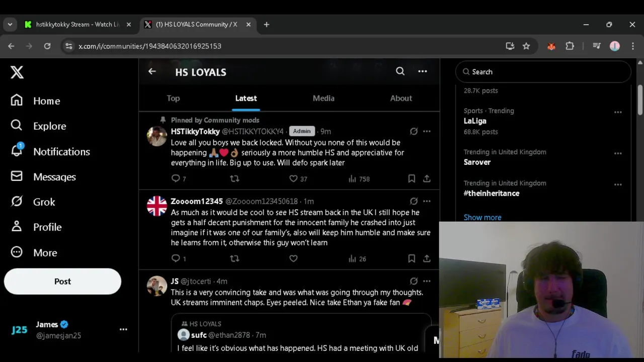Open Notifications with one unread badge
This screenshot has width=644, height=362.
tap(50, 151)
